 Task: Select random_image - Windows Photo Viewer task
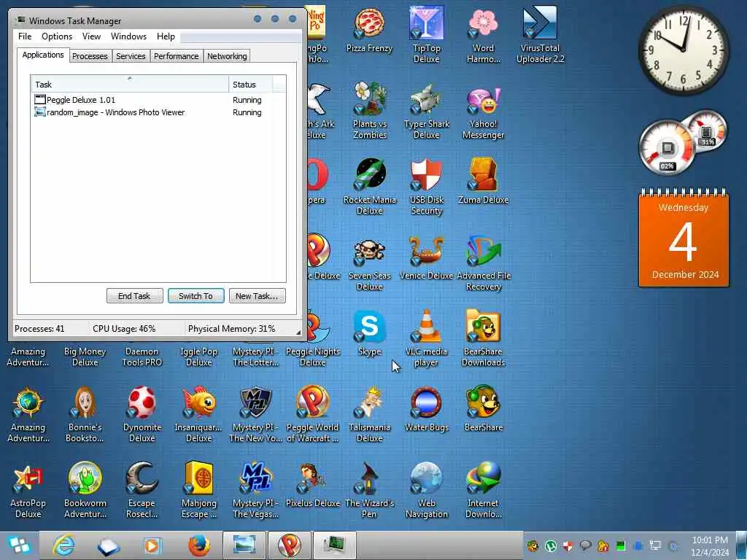click(158, 112)
